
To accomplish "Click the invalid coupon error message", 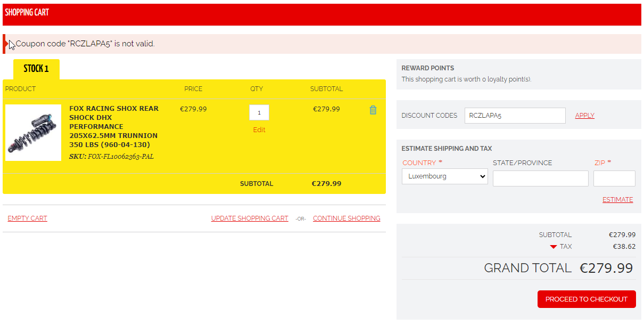I will coord(85,44).
